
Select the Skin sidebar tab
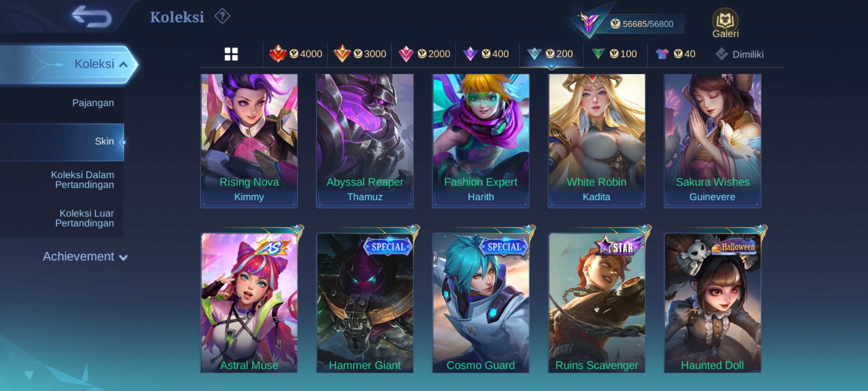point(62,142)
